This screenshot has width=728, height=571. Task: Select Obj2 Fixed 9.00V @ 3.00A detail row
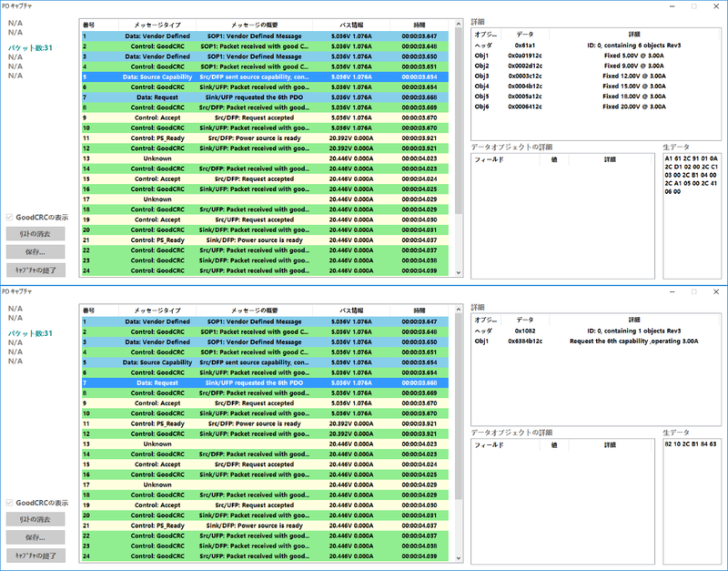[596, 66]
